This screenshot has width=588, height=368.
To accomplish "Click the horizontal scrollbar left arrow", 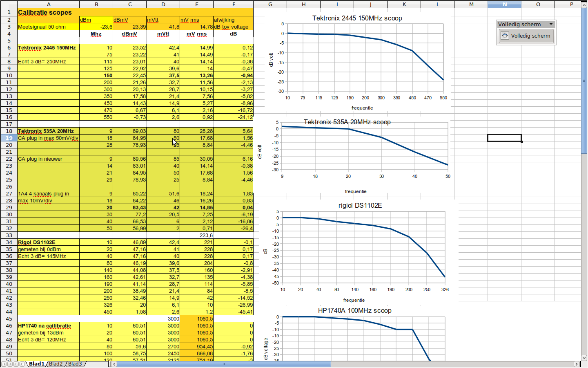I will pyautogui.click(x=114, y=364).
